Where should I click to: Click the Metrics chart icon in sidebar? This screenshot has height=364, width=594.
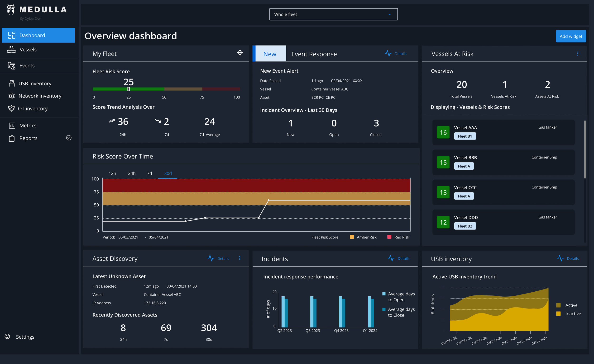click(12, 126)
